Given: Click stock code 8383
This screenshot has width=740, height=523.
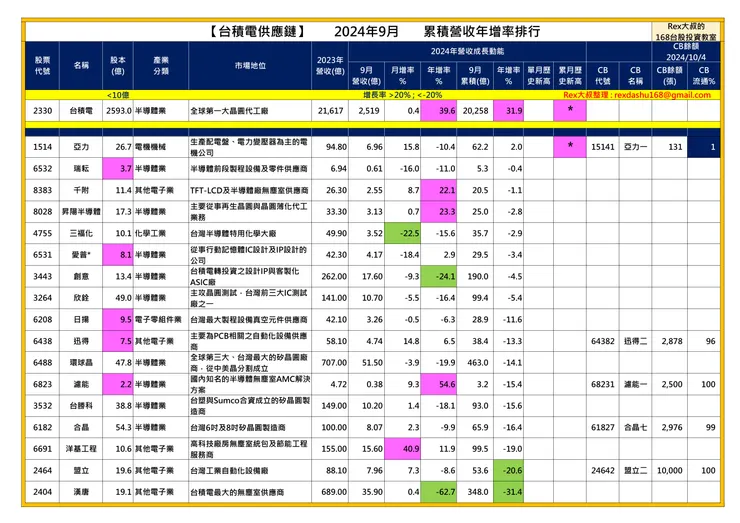Looking at the screenshot, I should click(x=42, y=190).
